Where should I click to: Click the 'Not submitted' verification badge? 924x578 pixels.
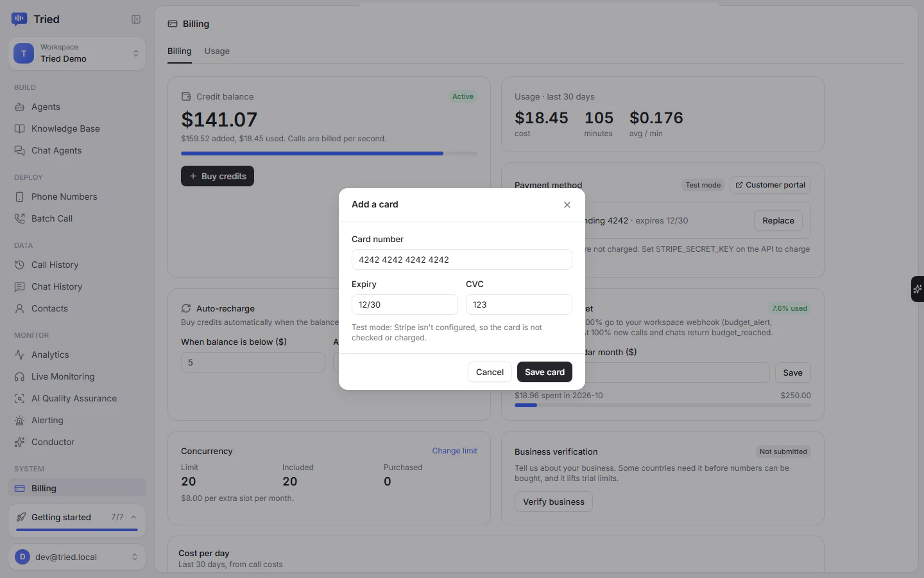pos(783,451)
